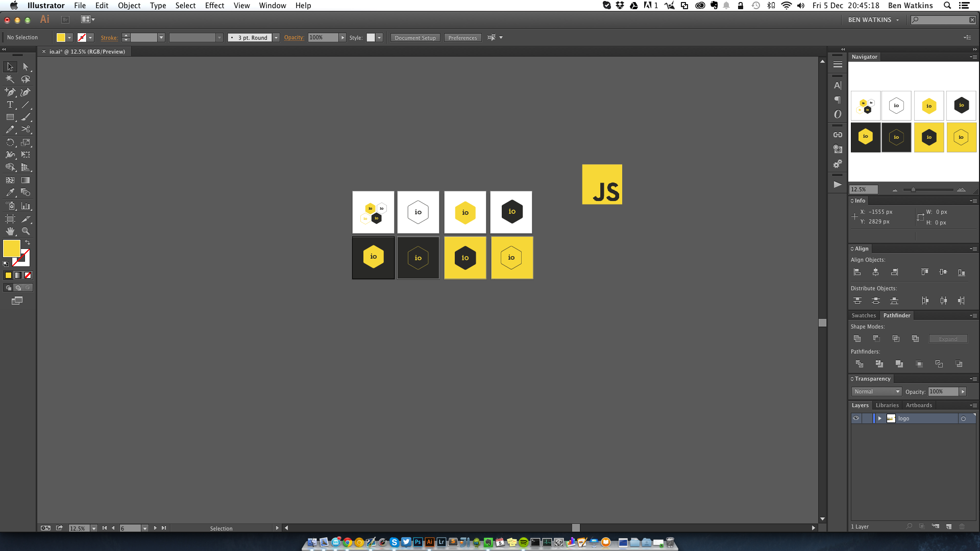Select the Pencil tool
Image resolution: width=980 pixels, height=551 pixels.
pyautogui.click(x=10, y=130)
